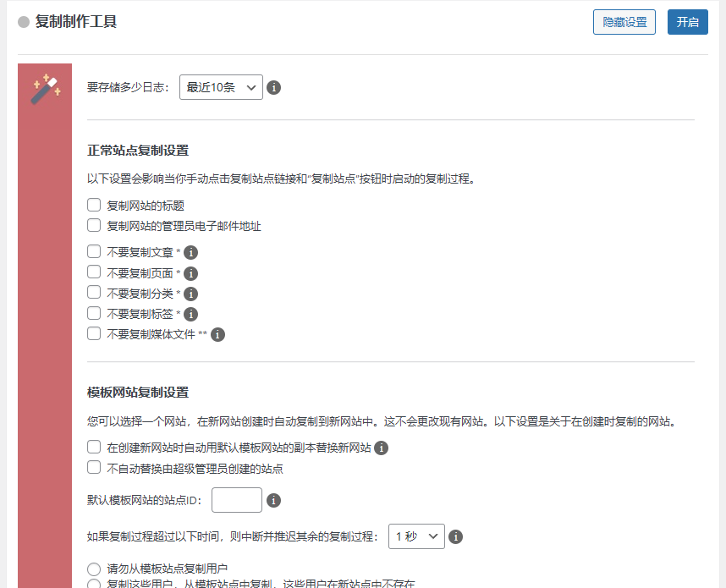
Task: Open the 1秒 delay dropdown
Action: click(416, 536)
